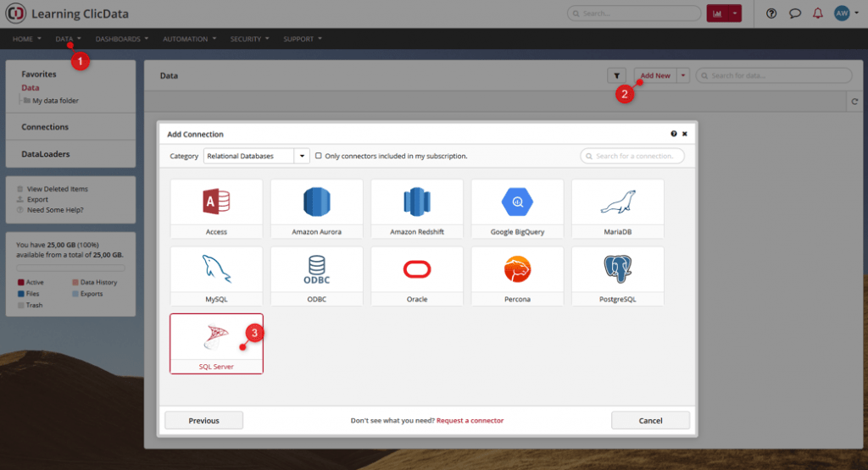Open the DASHBOARDS menu
The width and height of the screenshot is (868, 470).
coord(122,39)
